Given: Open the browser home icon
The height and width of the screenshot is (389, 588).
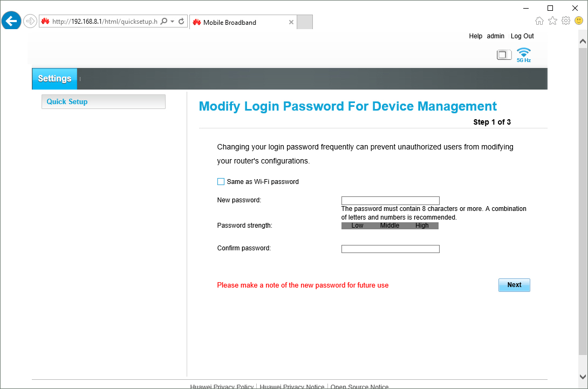Looking at the screenshot, I should (539, 21).
